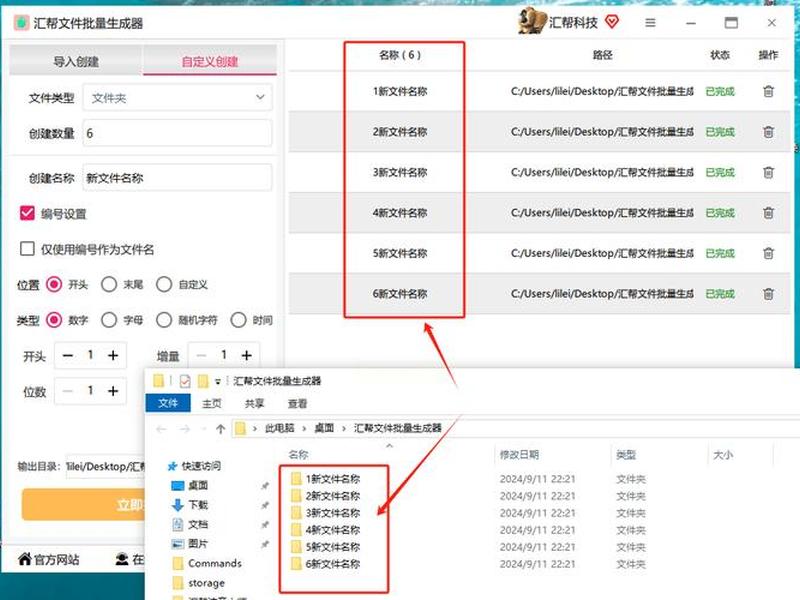Delete the 5新文件名称 row with trash icon
This screenshot has width=800, height=600.
tap(768, 253)
